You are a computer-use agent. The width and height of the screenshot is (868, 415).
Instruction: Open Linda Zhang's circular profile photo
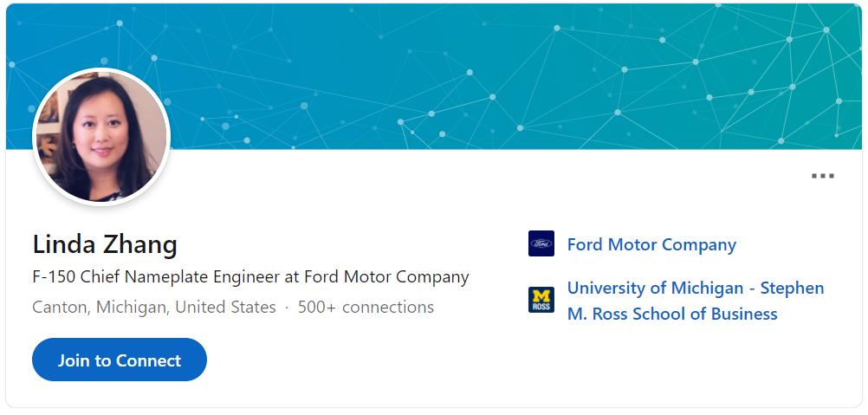(101, 136)
